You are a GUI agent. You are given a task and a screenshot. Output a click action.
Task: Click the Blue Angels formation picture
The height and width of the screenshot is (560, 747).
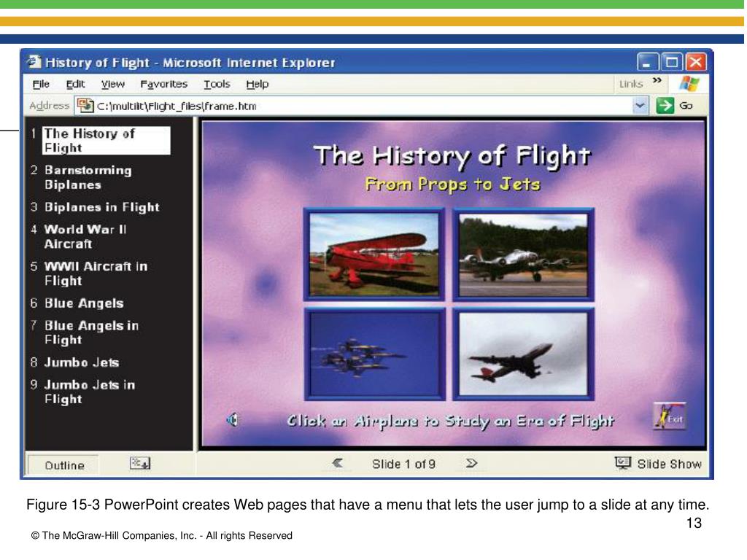click(374, 354)
